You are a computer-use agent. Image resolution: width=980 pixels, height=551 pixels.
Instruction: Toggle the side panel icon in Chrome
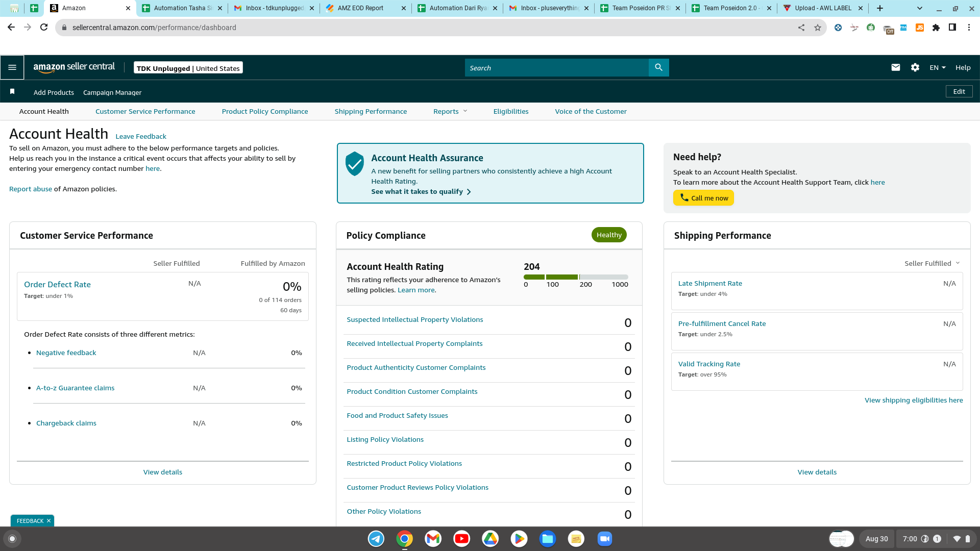[x=952, y=28]
